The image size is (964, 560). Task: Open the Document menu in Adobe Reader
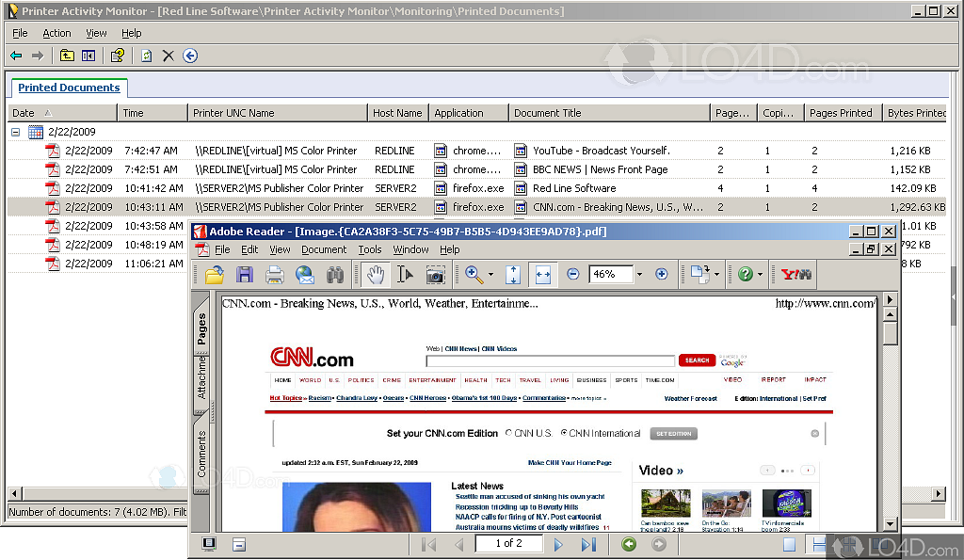324,250
